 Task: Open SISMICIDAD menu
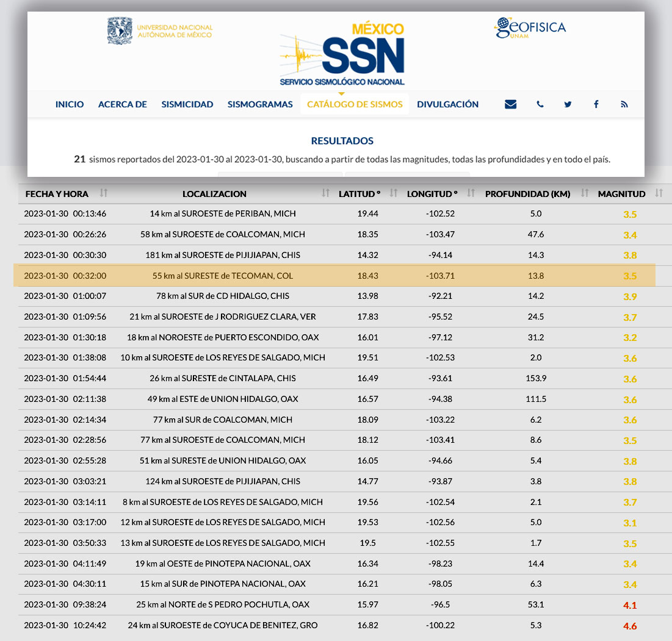[187, 104]
